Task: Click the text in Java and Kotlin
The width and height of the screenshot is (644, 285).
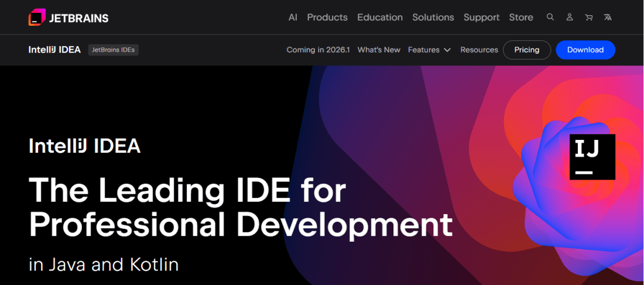Action: pos(104,265)
